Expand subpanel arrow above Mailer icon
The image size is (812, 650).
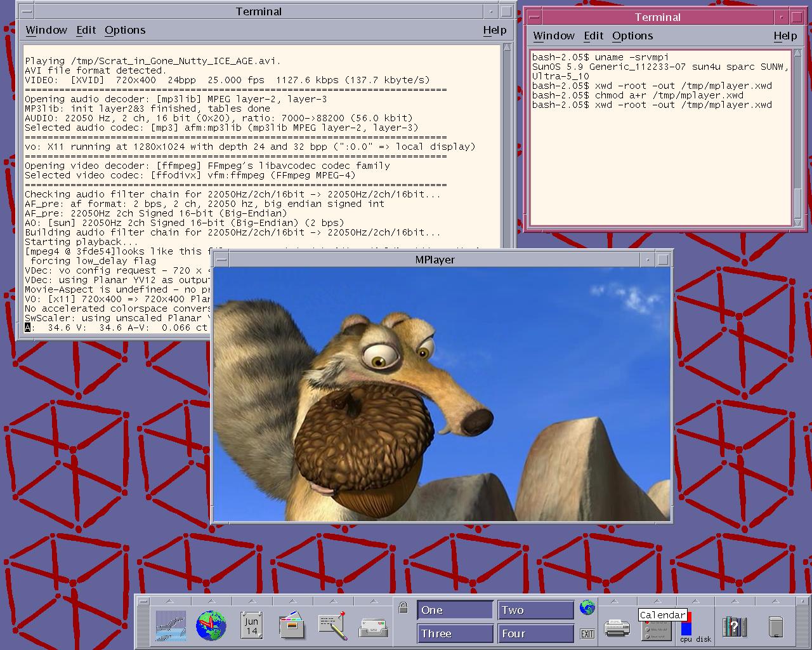[x=373, y=601]
